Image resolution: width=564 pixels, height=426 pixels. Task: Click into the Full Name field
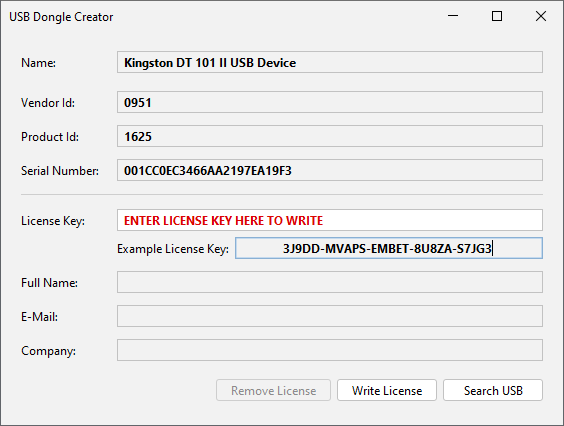tap(330, 282)
